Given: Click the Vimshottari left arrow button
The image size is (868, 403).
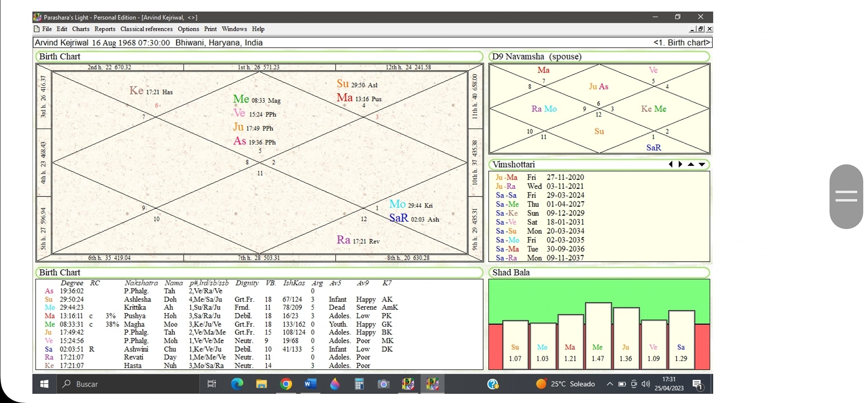Looking at the screenshot, I should 670,164.
